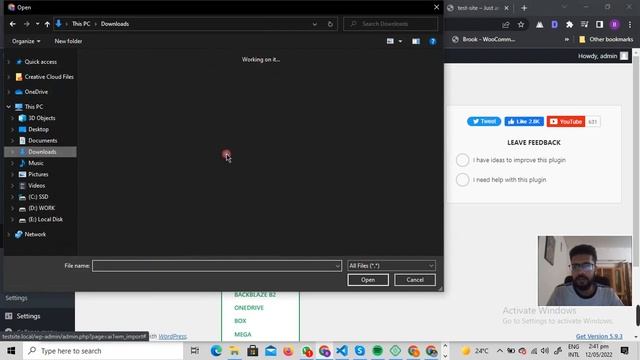Image resolution: width=640 pixels, height=360 pixels.
Task: Click the Tweet button
Action: click(x=484, y=122)
